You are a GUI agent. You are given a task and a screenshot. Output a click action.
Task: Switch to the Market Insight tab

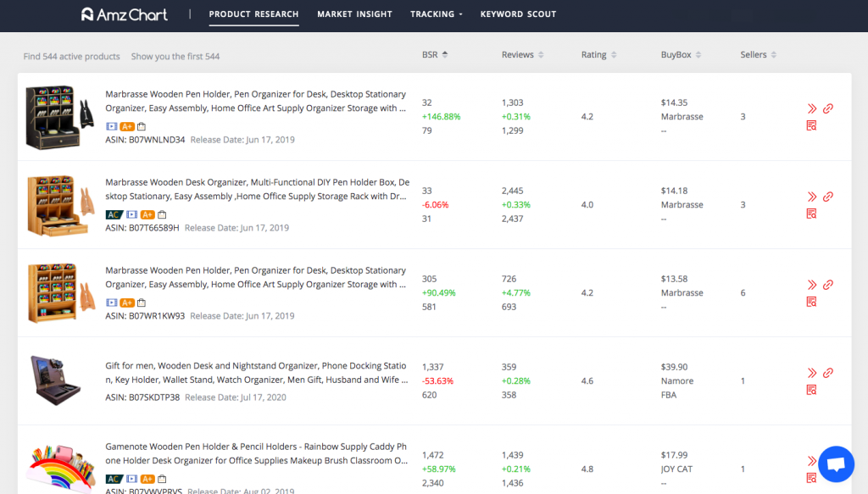354,14
